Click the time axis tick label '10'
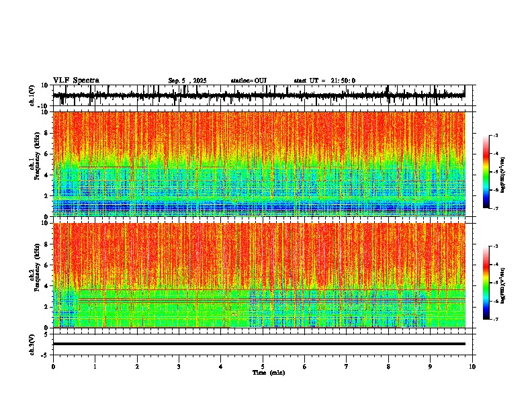The width and height of the screenshot is (532, 411). [x=472, y=367]
